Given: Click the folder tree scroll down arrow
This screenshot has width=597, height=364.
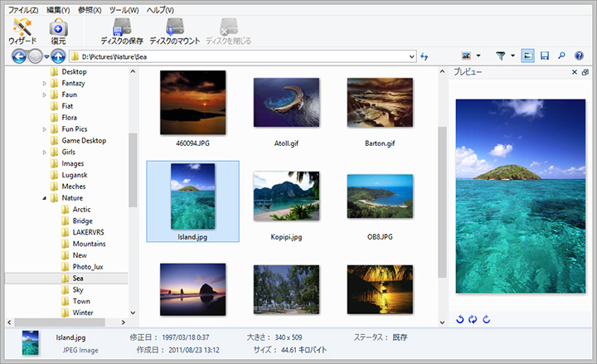Looking at the screenshot, I should (x=133, y=313).
